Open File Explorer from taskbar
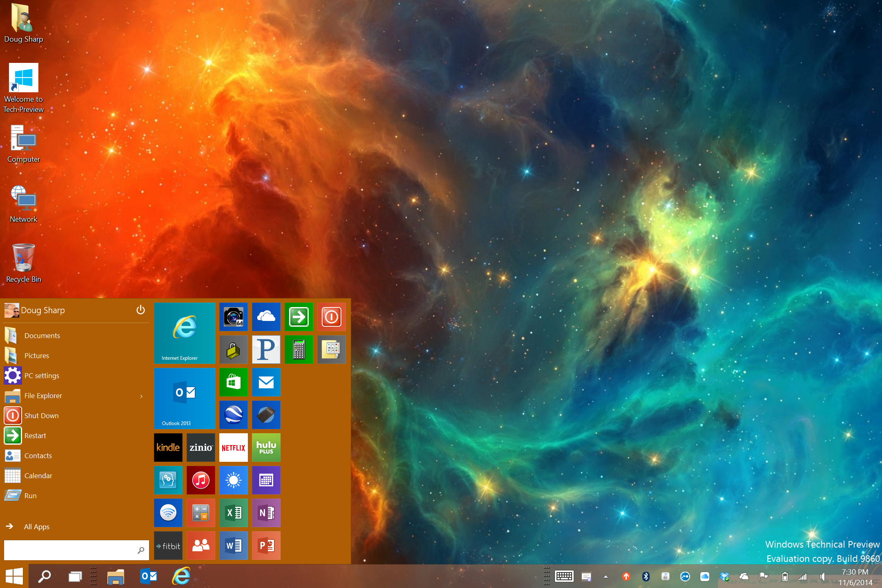 (116, 576)
